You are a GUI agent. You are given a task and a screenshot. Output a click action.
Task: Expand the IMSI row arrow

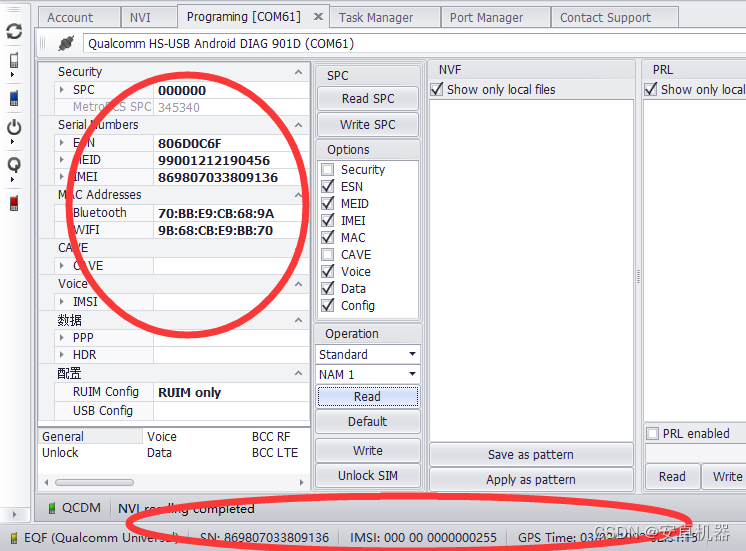coord(62,302)
